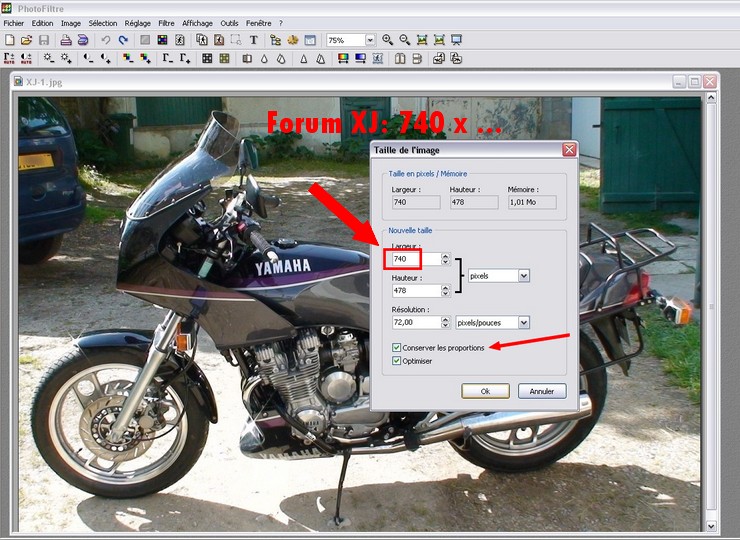Increase saturation with the colored squares plus icon
The image size is (740, 540).
click(x=145, y=59)
